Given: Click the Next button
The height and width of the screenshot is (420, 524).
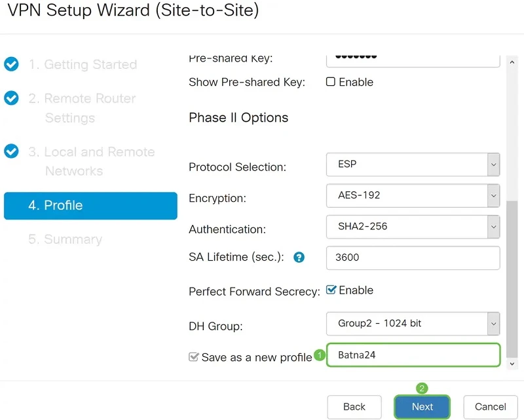Looking at the screenshot, I should coord(422,407).
